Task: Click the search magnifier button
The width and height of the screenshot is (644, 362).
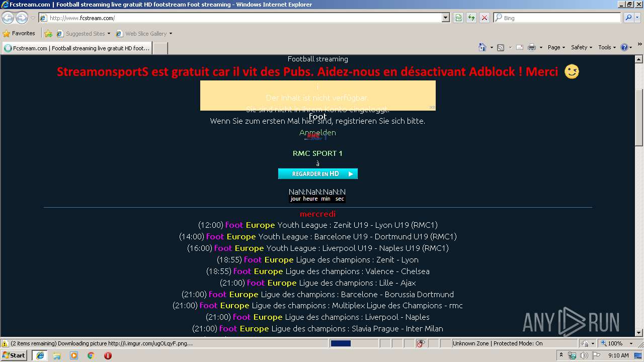Action: tap(628, 18)
